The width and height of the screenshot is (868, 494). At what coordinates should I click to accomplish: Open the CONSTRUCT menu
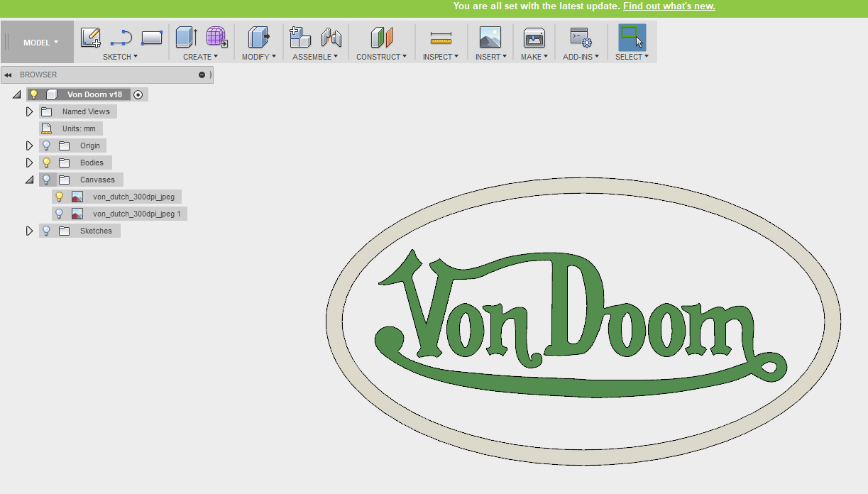click(382, 57)
